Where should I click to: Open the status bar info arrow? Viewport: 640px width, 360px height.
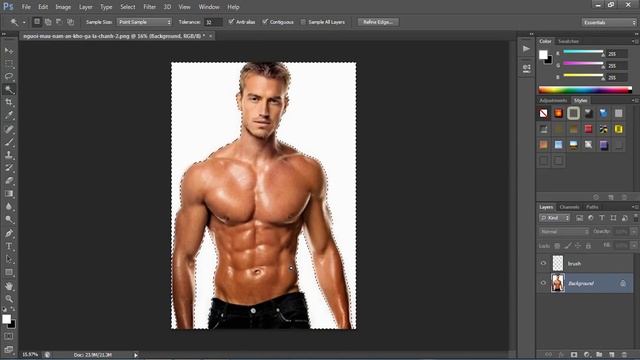[136, 355]
